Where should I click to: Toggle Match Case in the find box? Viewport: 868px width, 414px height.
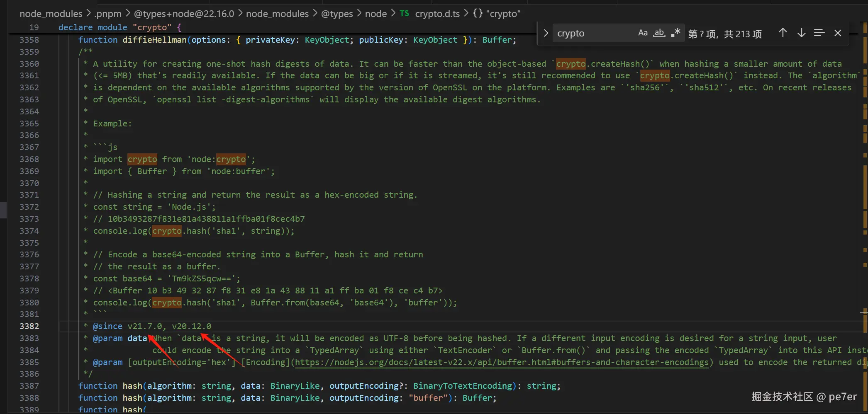click(643, 33)
